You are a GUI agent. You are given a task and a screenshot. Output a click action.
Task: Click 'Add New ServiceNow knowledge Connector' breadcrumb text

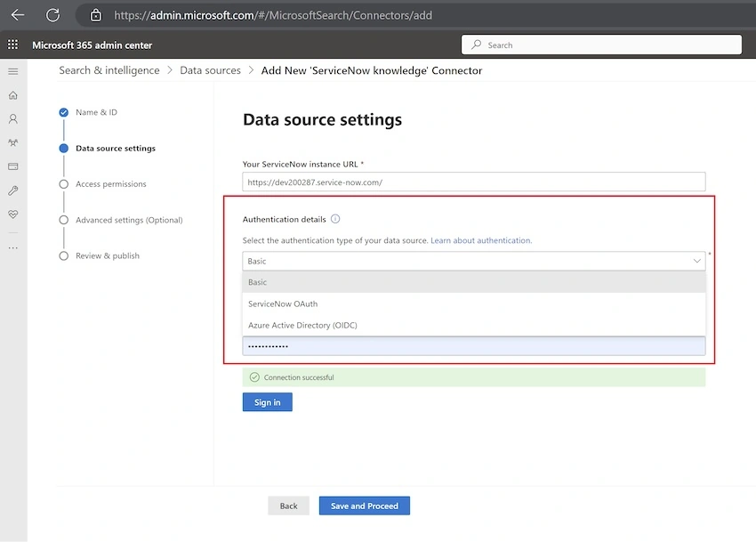click(x=372, y=70)
